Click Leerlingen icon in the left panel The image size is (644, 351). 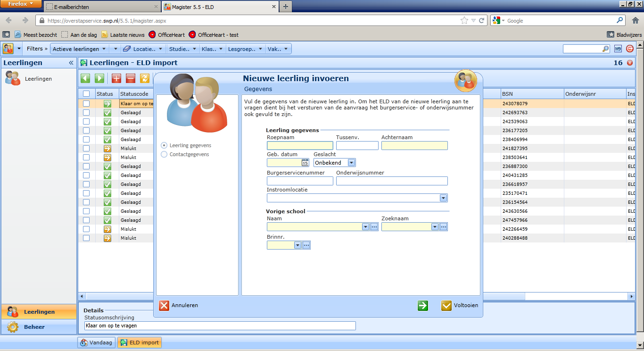pyautogui.click(x=13, y=78)
